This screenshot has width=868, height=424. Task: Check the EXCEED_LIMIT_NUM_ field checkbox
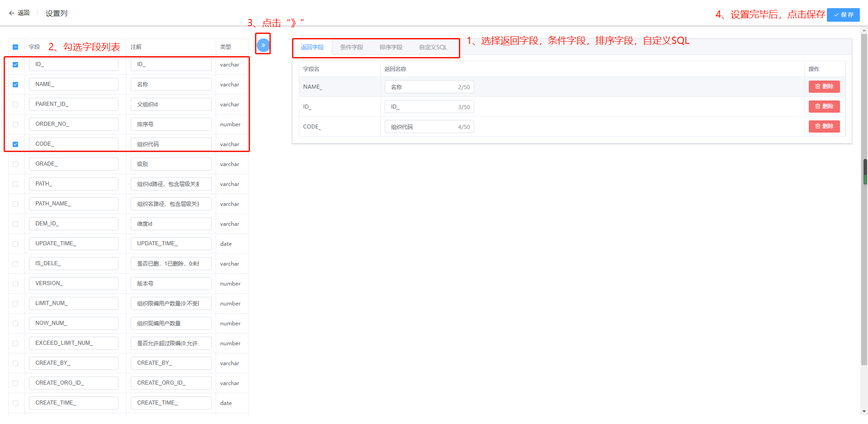15,343
